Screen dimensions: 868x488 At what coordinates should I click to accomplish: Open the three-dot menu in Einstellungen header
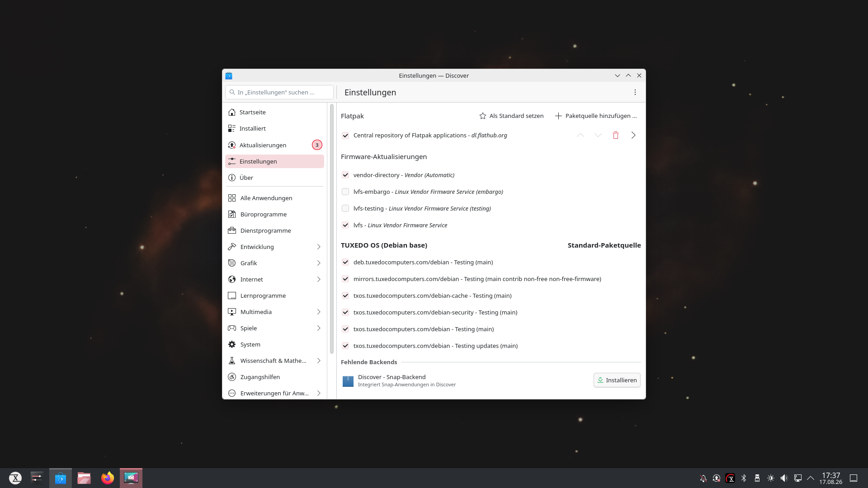tap(635, 92)
